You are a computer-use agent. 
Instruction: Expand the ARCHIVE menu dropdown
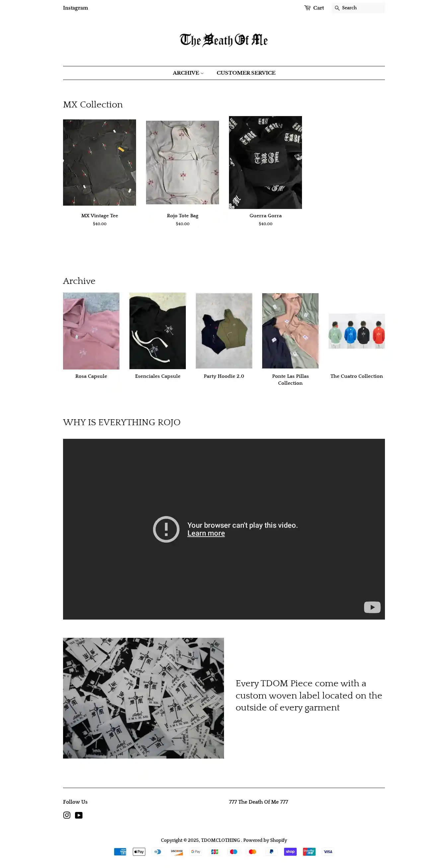[x=188, y=73]
